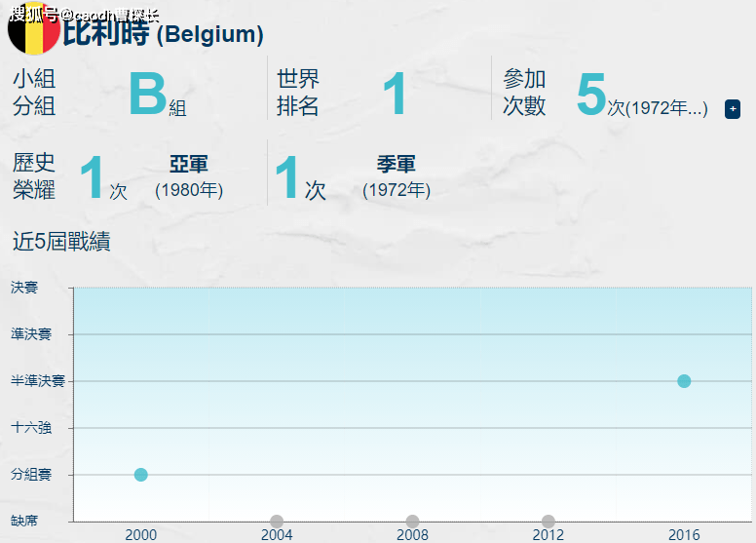Click the 近5屆戰績 chart heading
The height and width of the screenshot is (543, 756).
tap(61, 241)
